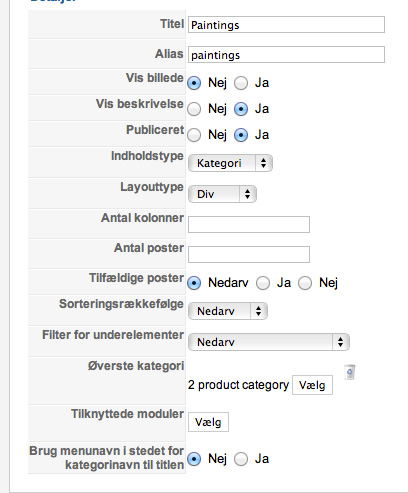Screen dimensions: 408x493
Task: Select Nej for Vis beskrivelse
Action: pyautogui.click(x=194, y=109)
